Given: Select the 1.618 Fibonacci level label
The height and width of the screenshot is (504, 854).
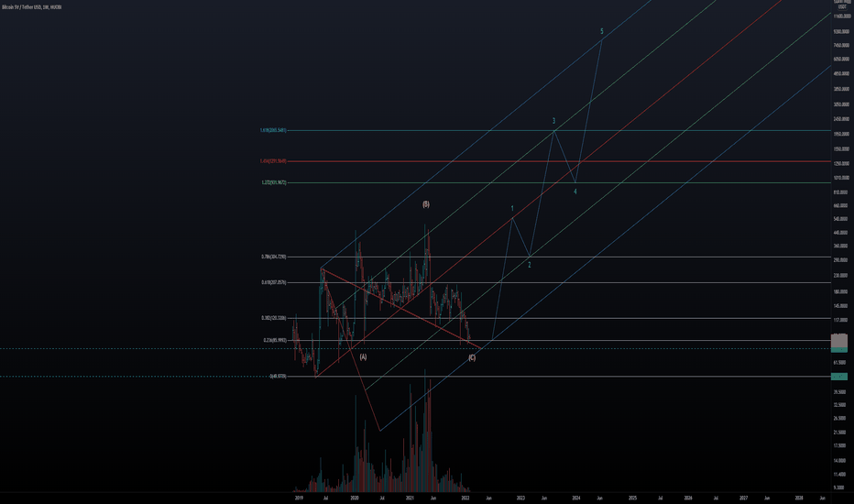Looking at the screenshot, I should (x=273, y=130).
